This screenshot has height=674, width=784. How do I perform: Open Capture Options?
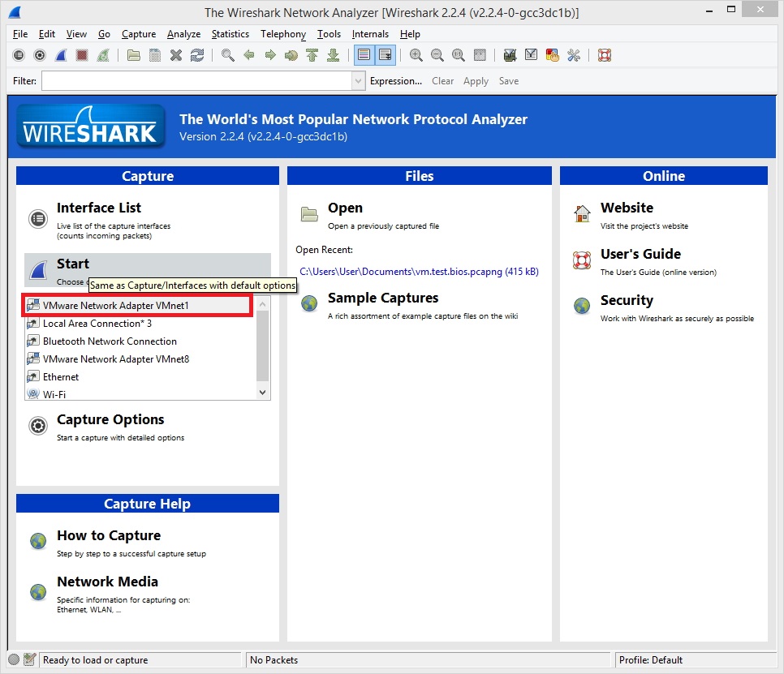[110, 419]
